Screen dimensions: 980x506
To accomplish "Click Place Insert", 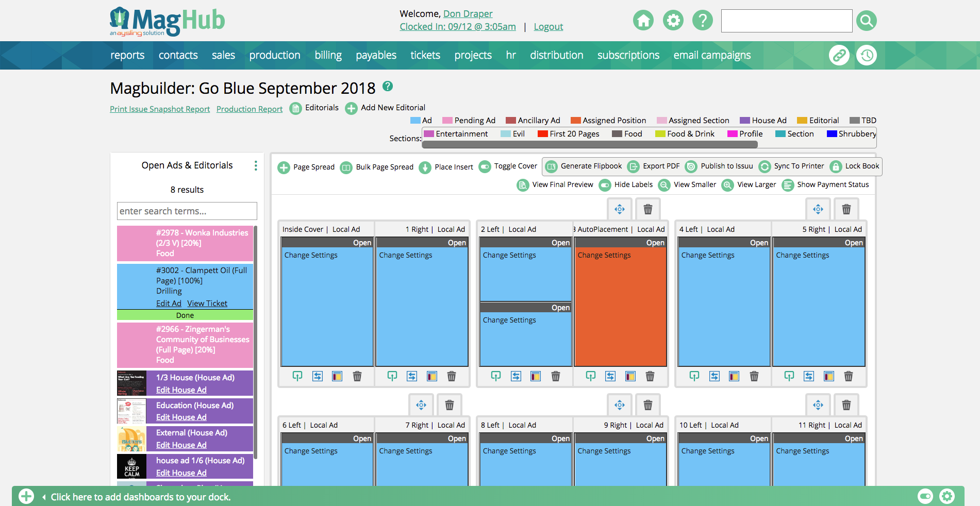I will click(x=446, y=167).
